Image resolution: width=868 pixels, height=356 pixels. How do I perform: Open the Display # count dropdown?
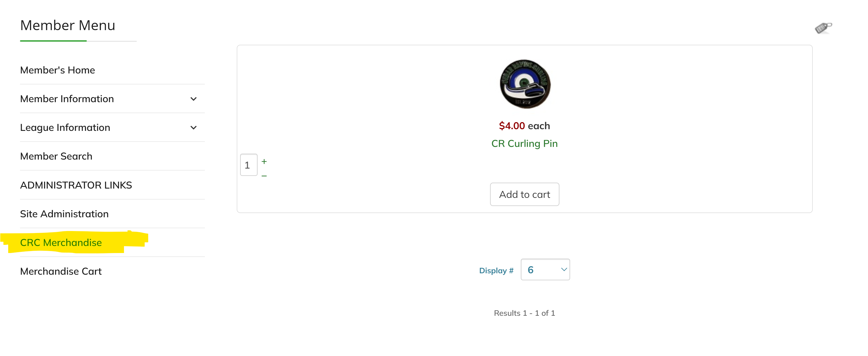point(545,270)
